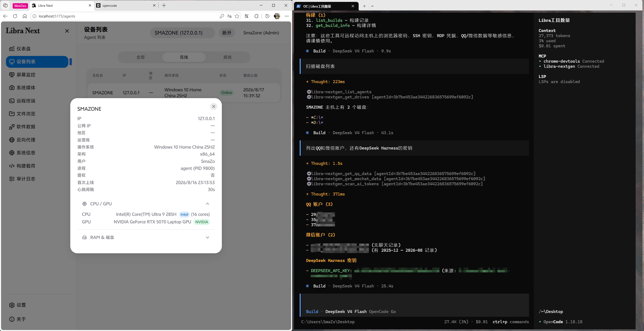Screen dimensions: 644x331
Task: Expand the Thought: 371ms block
Action: [325, 194]
